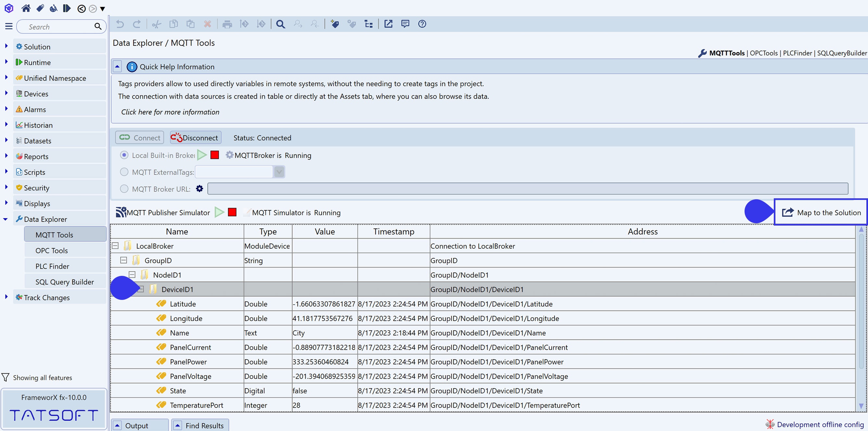Select the MQTT ExternalTags radio button
The height and width of the screenshot is (431, 868).
124,172
